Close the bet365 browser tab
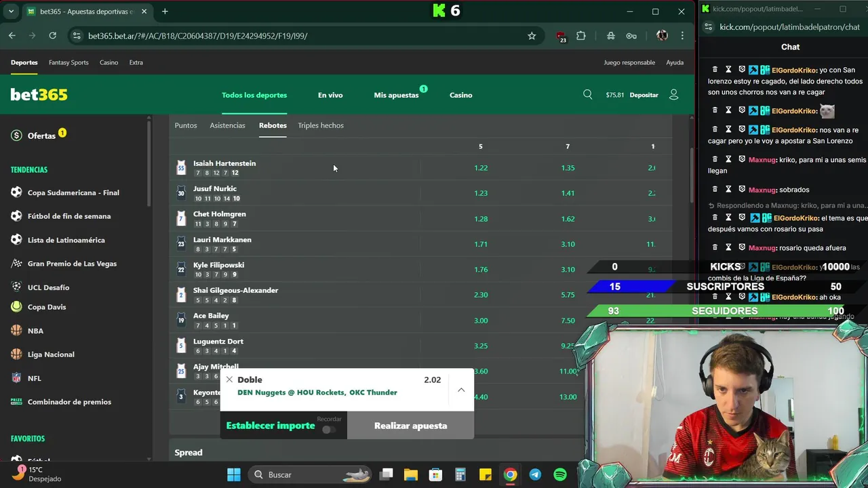The height and width of the screenshot is (488, 868). tap(144, 12)
